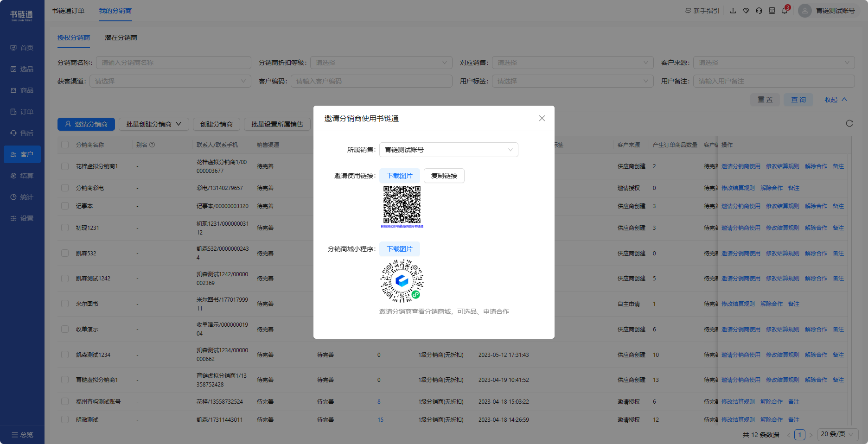Open the 获客渠道 dropdown
The image size is (868, 444).
pos(170,81)
